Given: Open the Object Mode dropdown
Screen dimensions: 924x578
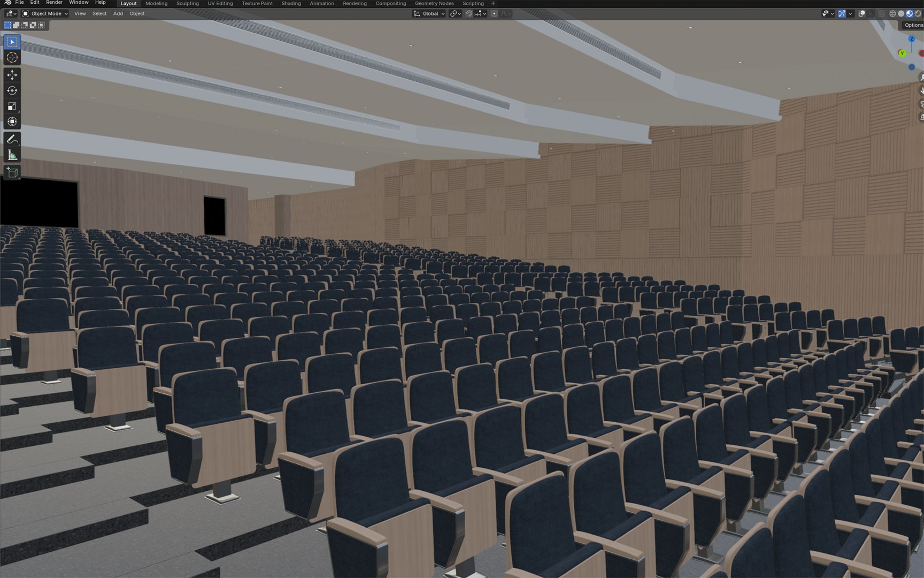Looking at the screenshot, I should click(x=45, y=13).
